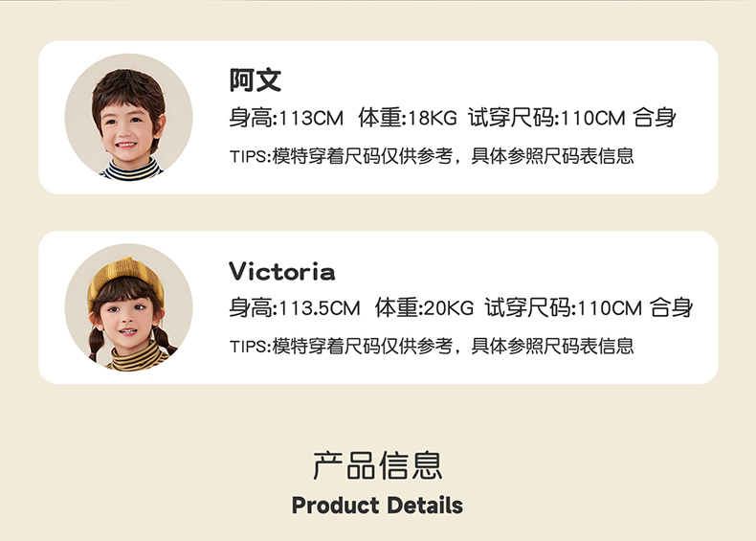Click 合身 fit label in Victoria's card

coord(671,308)
